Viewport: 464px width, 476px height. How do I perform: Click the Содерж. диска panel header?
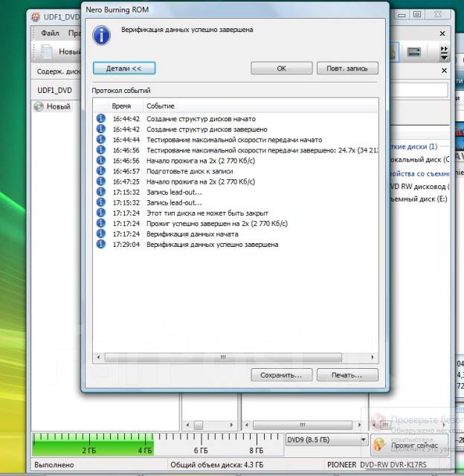[58, 71]
